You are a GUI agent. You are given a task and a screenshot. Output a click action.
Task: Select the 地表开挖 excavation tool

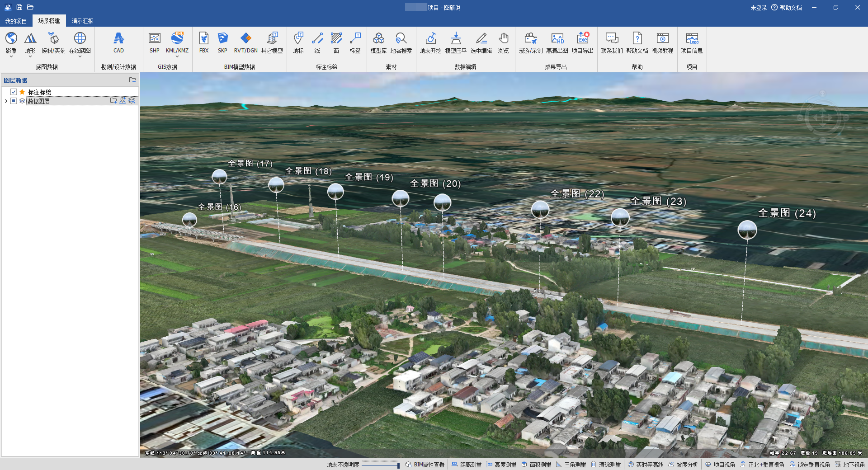[x=430, y=42]
